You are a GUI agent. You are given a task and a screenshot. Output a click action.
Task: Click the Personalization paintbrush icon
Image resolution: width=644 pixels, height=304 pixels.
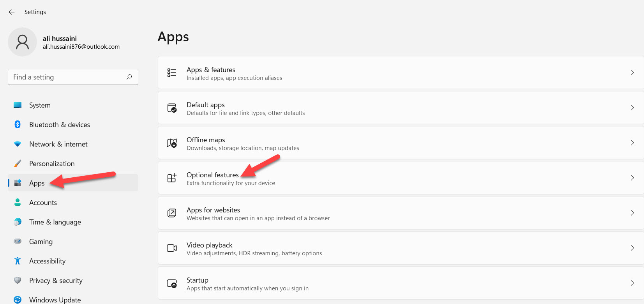pyautogui.click(x=18, y=163)
